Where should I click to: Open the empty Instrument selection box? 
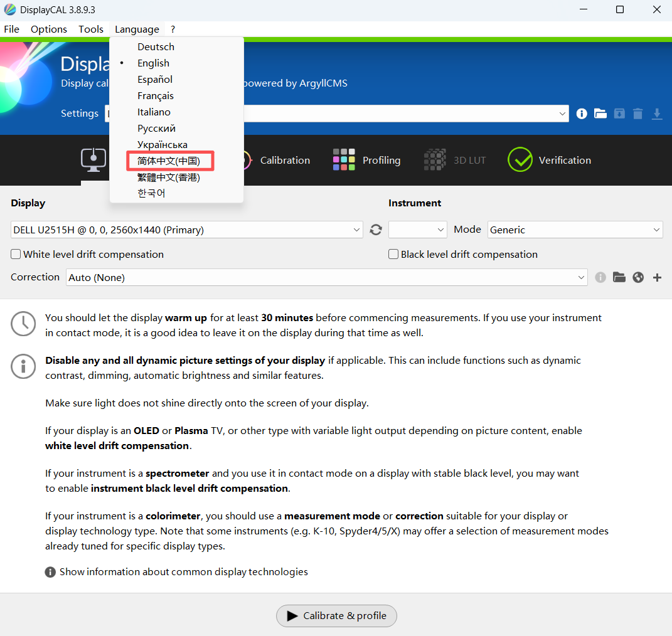click(417, 230)
